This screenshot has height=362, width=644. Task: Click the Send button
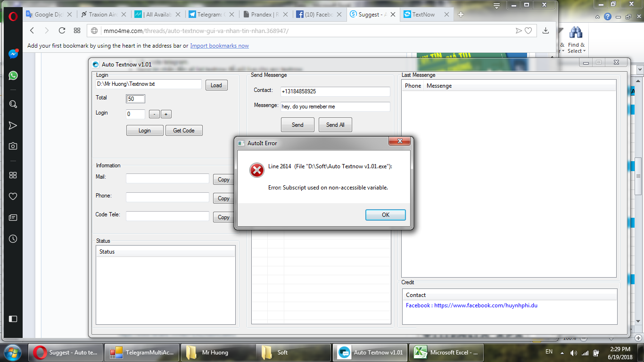click(297, 125)
